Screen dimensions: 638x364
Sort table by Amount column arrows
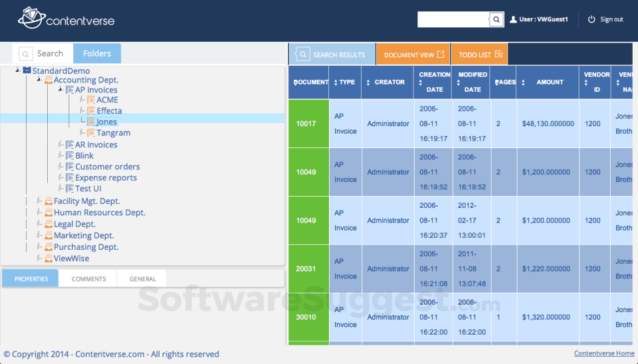tap(523, 82)
